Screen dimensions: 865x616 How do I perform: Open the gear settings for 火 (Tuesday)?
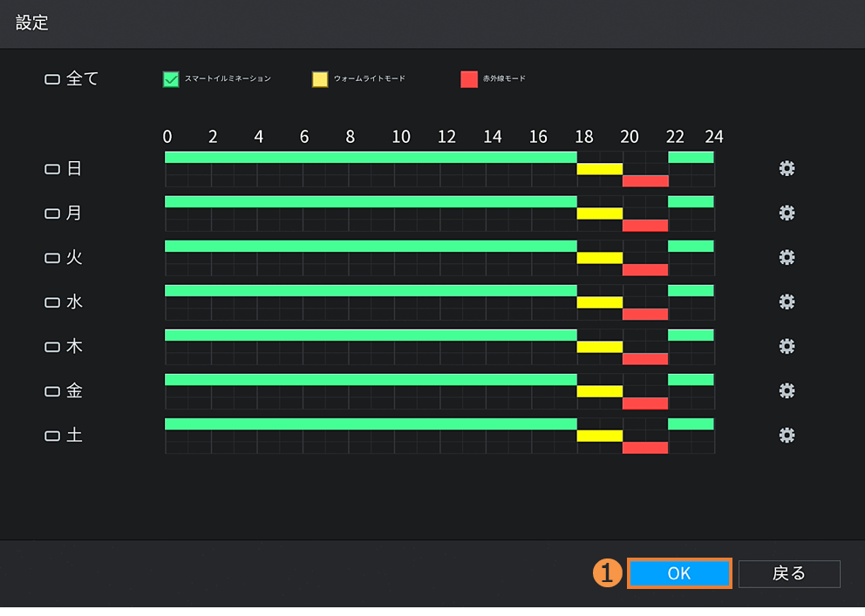(x=787, y=257)
